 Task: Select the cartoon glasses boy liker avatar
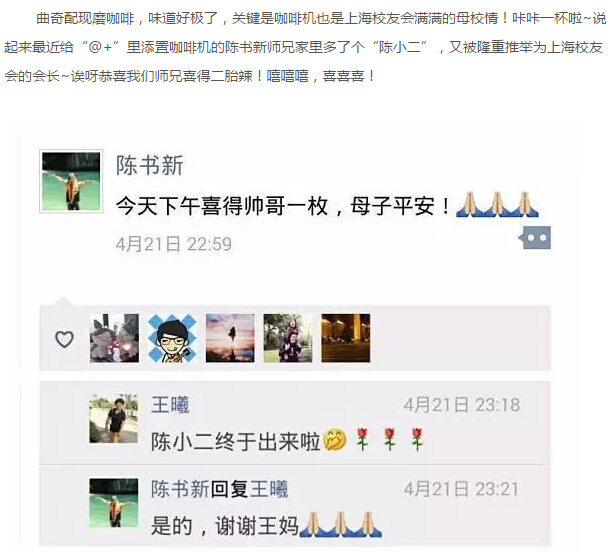(172, 338)
